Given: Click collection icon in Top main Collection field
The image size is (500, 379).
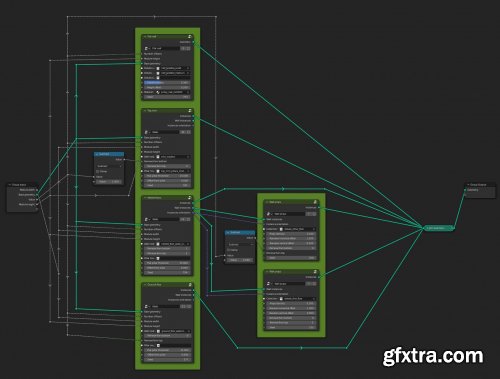Looking at the screenshot, I should point(158,156).
